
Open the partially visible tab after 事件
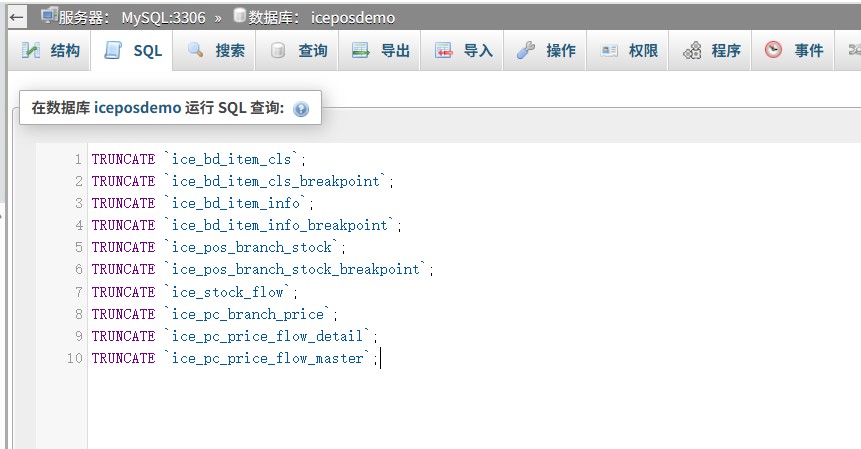[x=848, y=50]
